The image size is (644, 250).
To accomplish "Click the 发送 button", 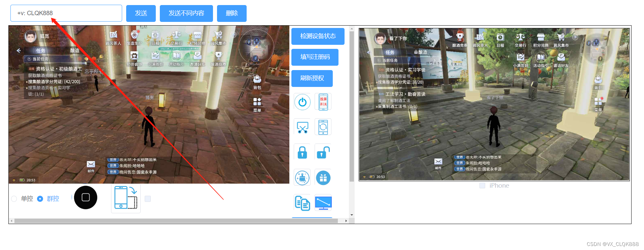I will coord(141,13).
